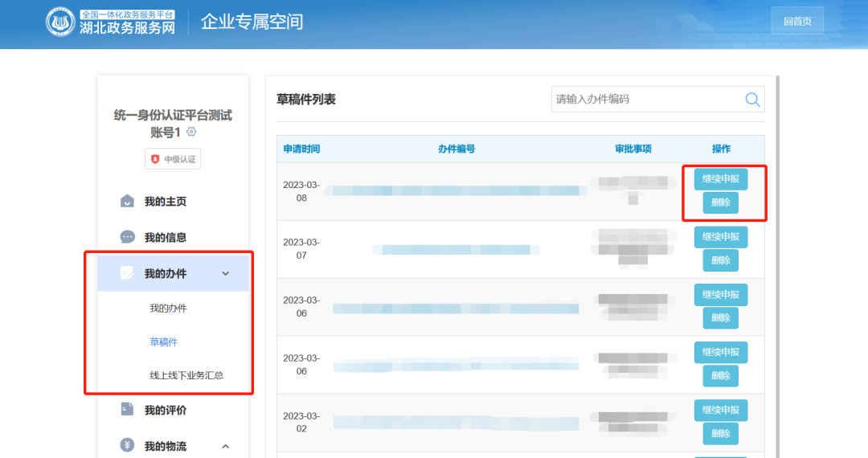Toggle the 我的物流 menu chevron
Screen dimensions: 868x458
tap(226, 446)
